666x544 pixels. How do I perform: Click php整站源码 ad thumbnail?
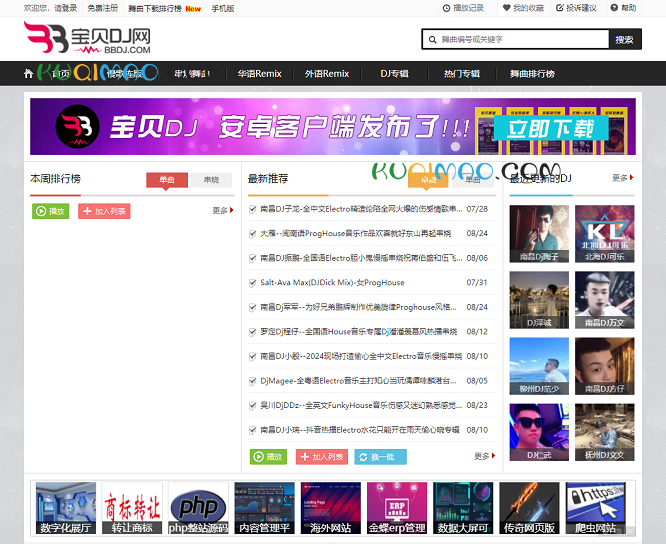[198, 508]
